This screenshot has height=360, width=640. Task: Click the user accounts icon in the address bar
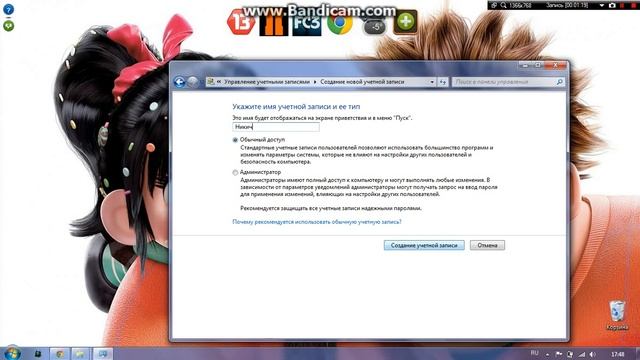click(x=211, y=82)
